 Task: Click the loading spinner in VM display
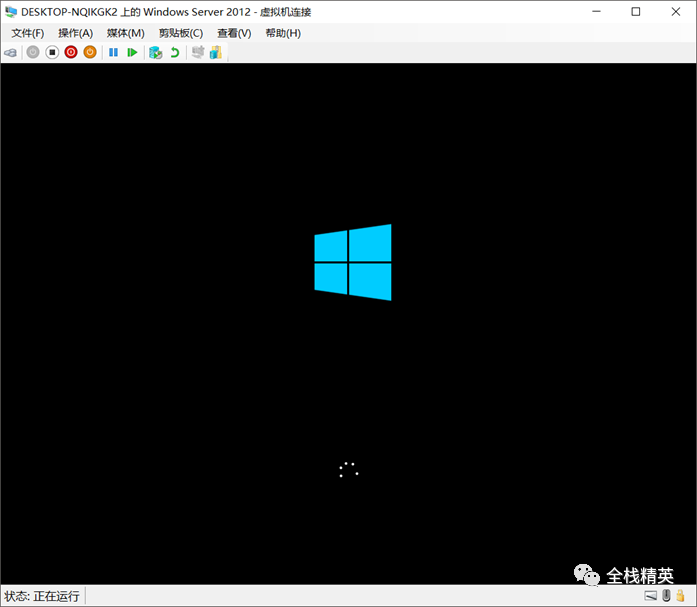(x=349, y=470)
